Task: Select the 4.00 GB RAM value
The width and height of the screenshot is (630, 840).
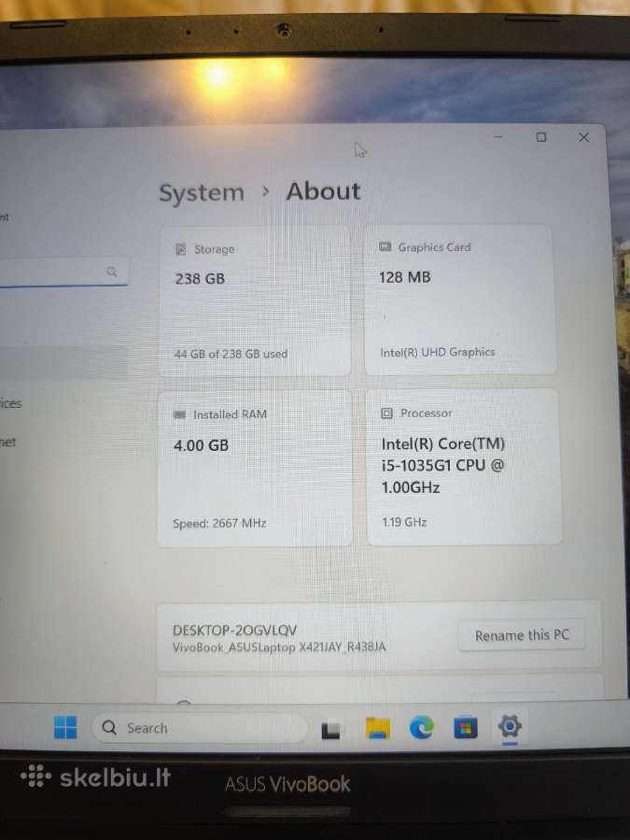Action: (x=201, y=445)
